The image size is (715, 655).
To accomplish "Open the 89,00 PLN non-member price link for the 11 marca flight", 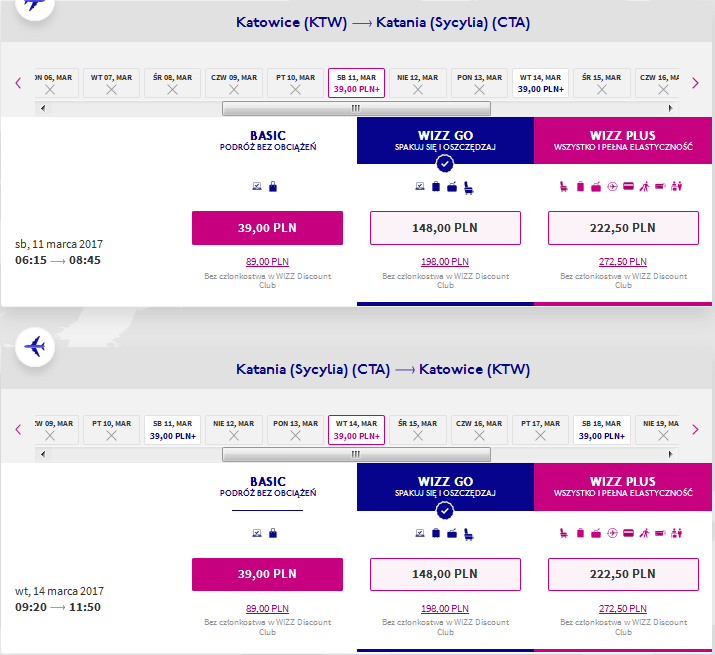I will click(267, 262).
